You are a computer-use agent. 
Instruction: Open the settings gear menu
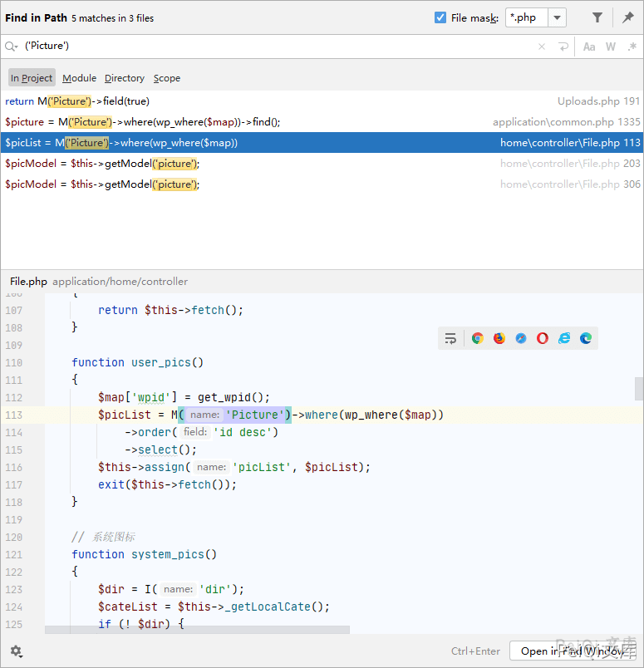click(x=16, y=651)
